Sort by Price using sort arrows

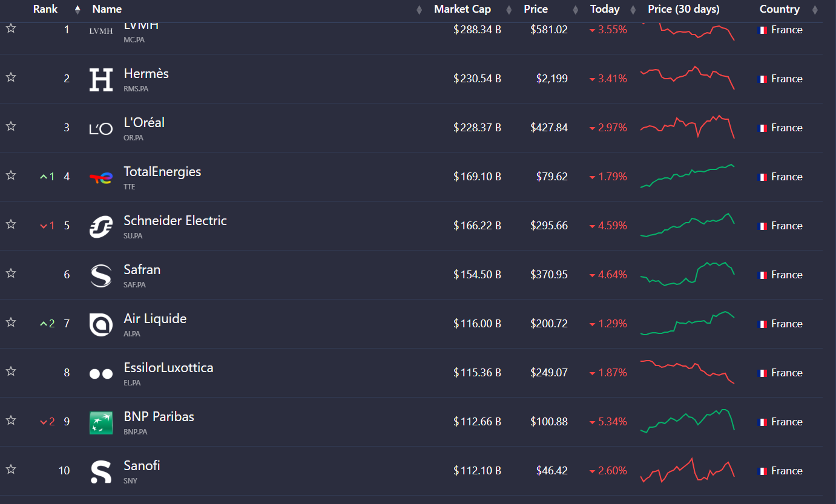[x=575, y=10]
